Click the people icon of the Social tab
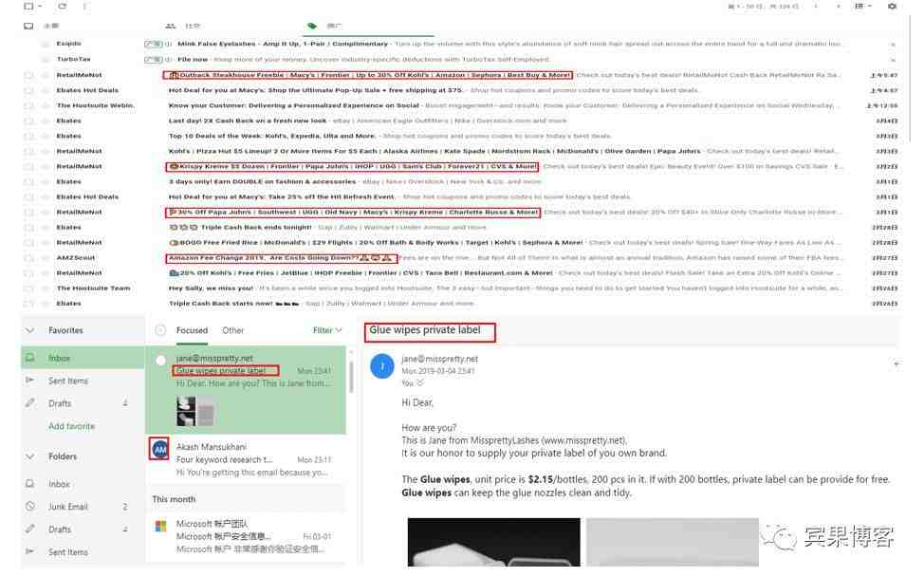Viewport: 924px width, 577px height. click(171, 26)
